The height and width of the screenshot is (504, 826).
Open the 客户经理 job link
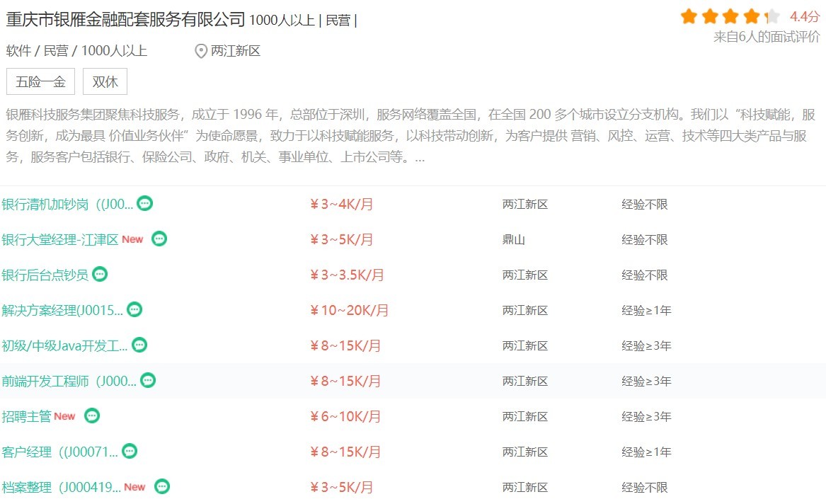click(59, 452)
